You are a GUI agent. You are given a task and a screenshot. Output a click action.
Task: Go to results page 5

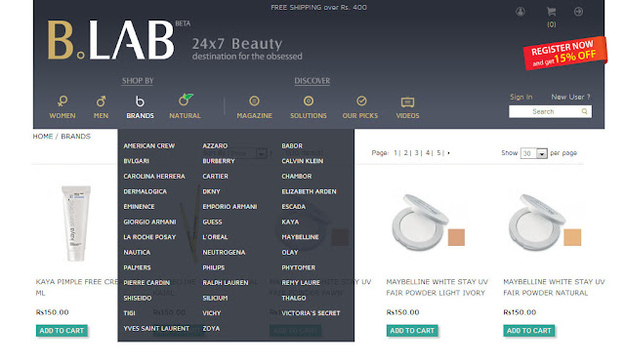click(x=438, y=153)
